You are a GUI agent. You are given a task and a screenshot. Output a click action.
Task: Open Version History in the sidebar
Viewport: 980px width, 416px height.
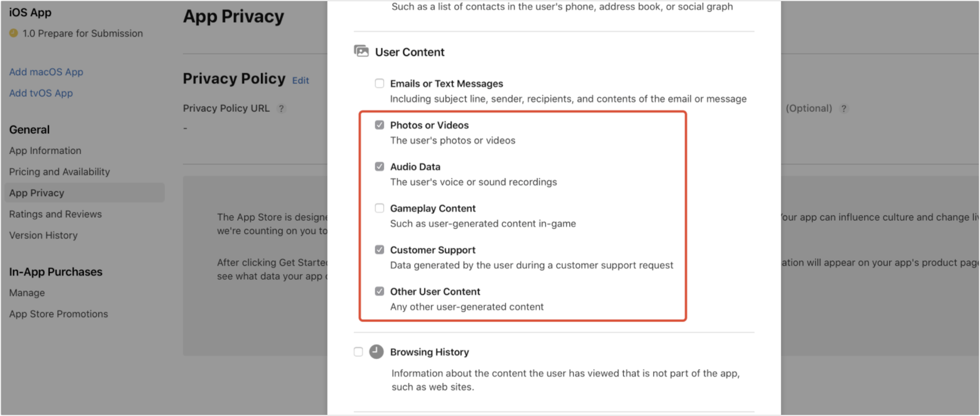coord(43,235)
